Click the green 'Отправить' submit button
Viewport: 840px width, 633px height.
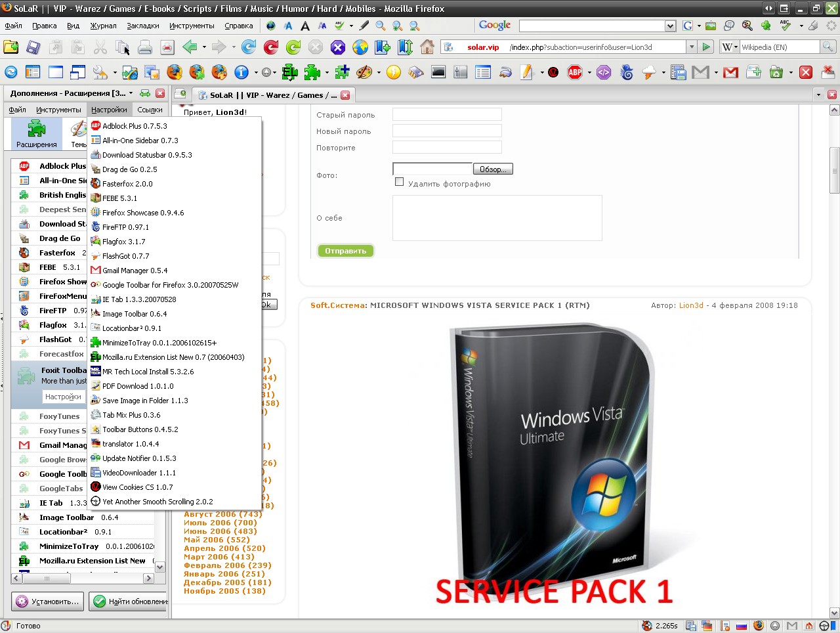(345, 251)
